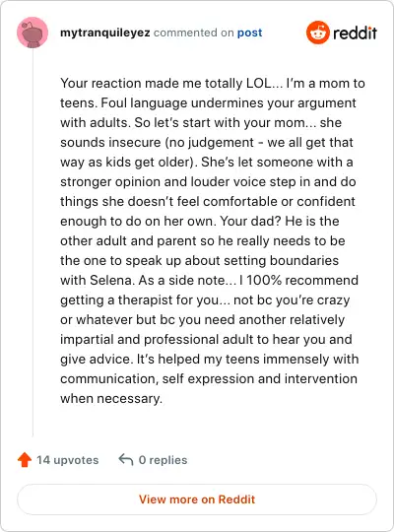This screenshot has width=394, height=532.
Task: Click the comment line mentioning "with Selena"
Action: click(x=209, y=280)
